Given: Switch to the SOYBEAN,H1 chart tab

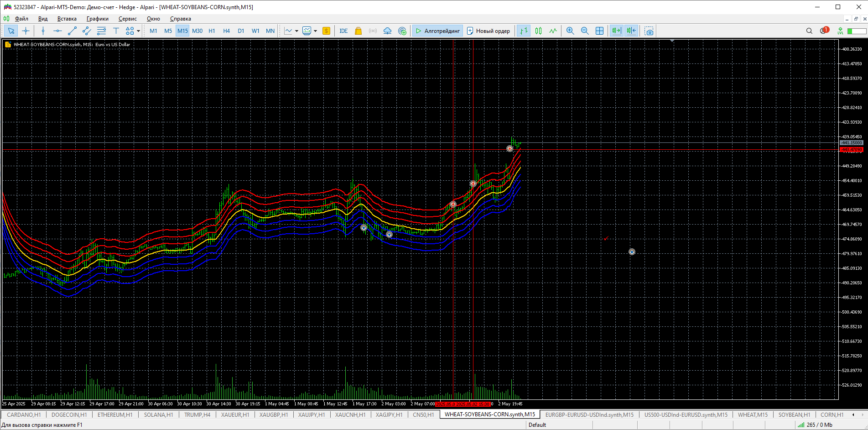Looking at the screenshot, I should 794,415.
